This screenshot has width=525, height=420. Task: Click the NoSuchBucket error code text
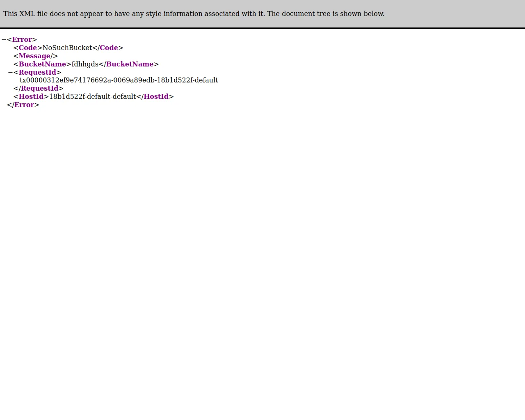pyautogui.click(x=67, y=48)
